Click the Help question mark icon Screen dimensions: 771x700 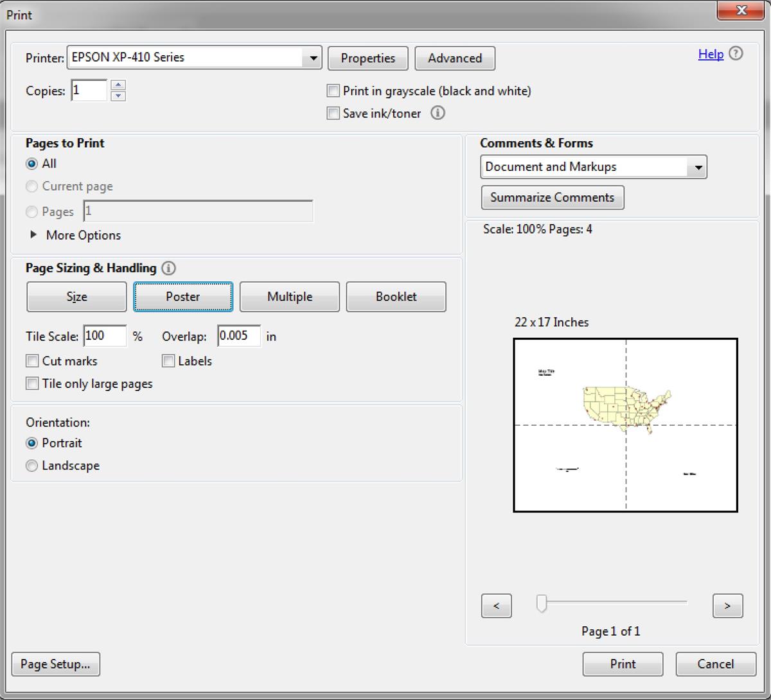[736, 54]
